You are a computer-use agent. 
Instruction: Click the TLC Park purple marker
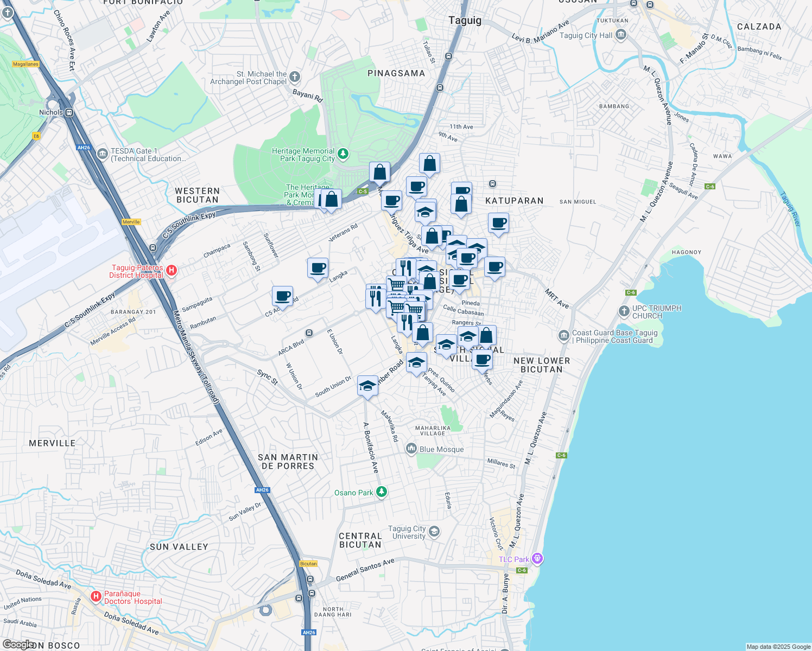[x=537, y=559]
